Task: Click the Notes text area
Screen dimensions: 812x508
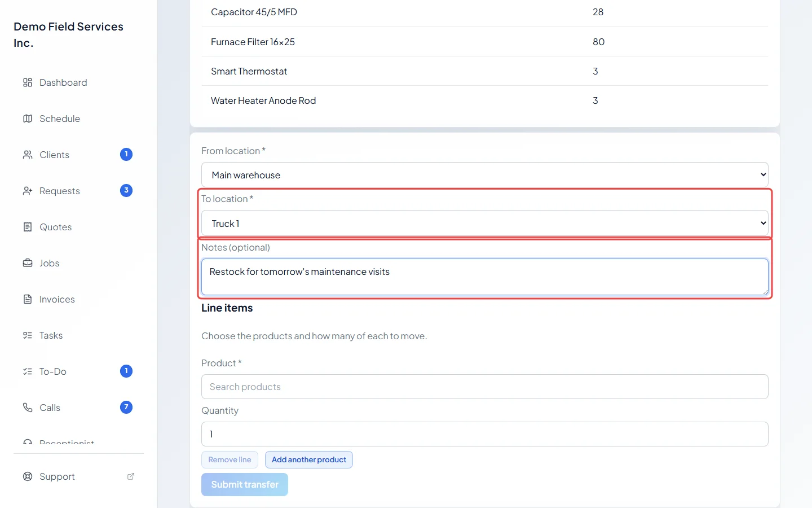Action: 485,277
